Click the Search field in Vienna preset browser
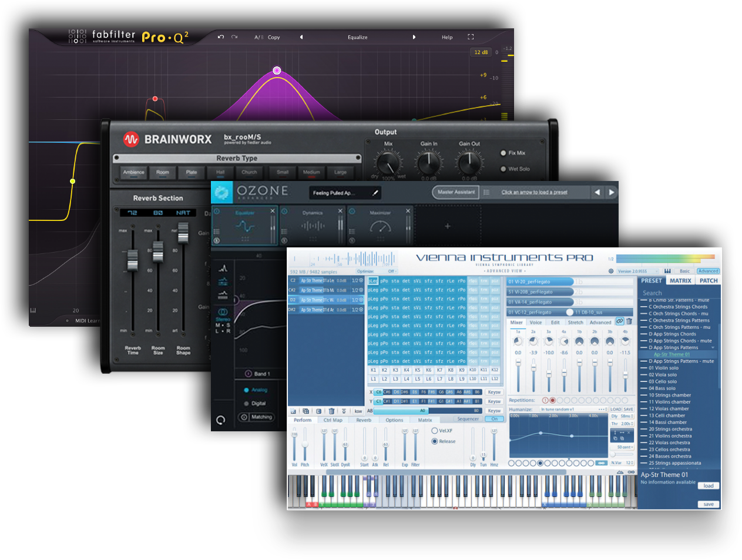This screenshot has height=560, width=742. (x=679, y=293)
